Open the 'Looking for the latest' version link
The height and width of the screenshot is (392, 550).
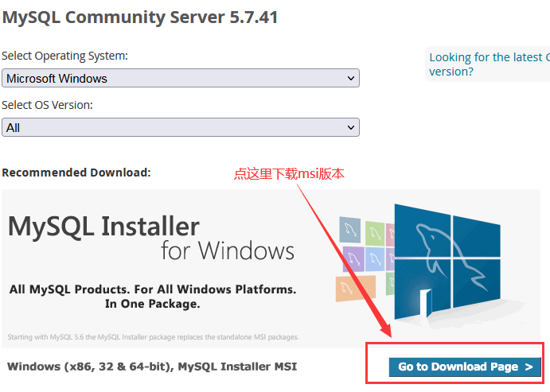(x=490, y=64)
